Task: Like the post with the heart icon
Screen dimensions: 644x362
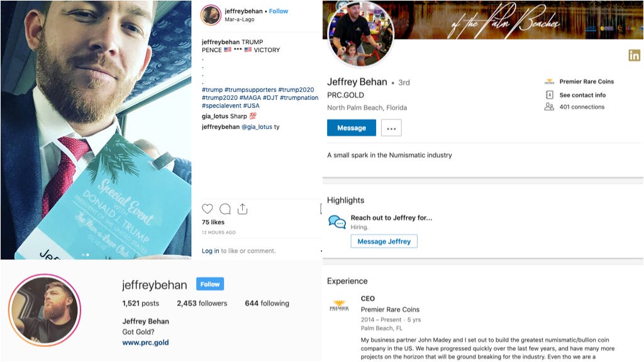Action: click(208, 209)
